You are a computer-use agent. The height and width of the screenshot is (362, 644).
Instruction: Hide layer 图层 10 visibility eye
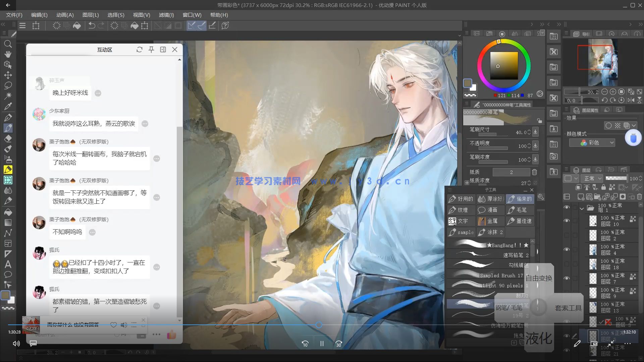(567, 221)
